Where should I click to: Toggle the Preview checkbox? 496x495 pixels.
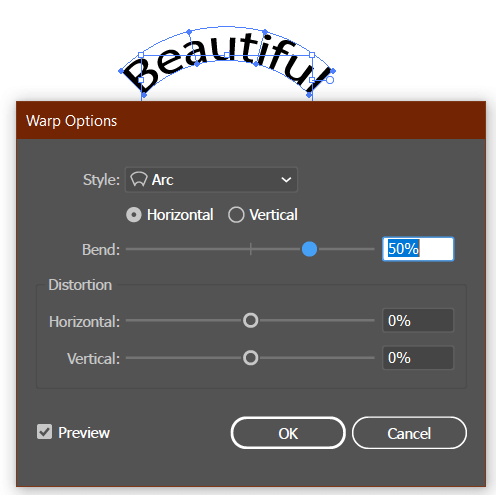(44, 432)
